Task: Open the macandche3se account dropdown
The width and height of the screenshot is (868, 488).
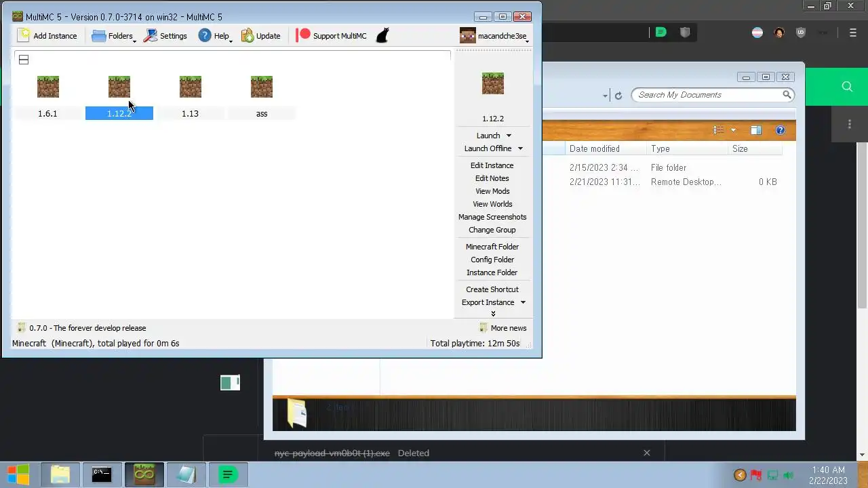Action: (494, 36)
